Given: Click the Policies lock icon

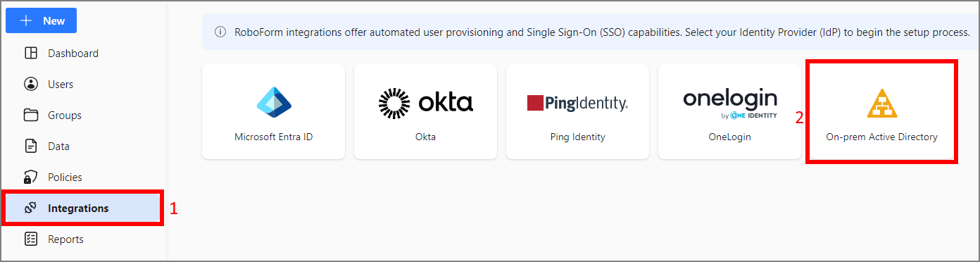Looking at the screenshot, I should point(31,177).
